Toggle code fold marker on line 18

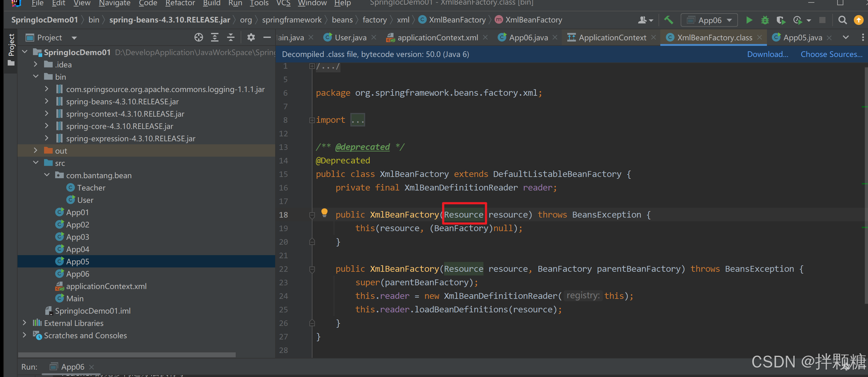coord(312,215)
